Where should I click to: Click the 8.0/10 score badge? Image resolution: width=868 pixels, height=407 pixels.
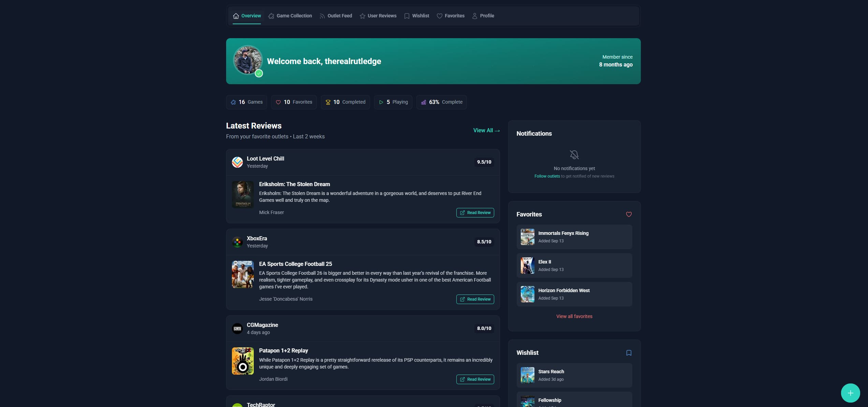[484, 329]
